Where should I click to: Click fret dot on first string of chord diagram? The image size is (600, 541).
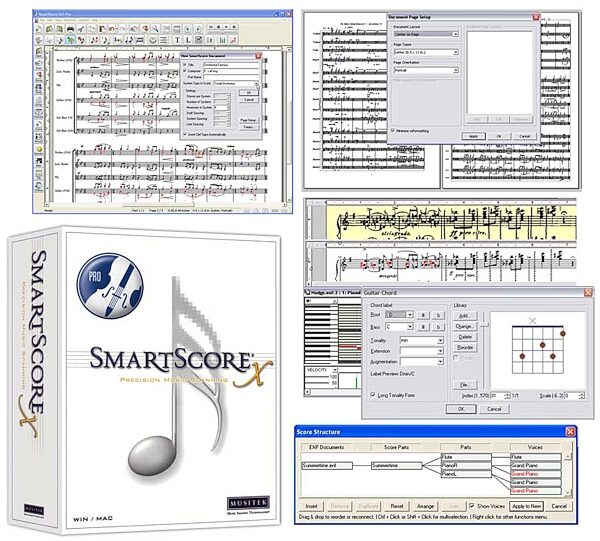coord(562,334)
